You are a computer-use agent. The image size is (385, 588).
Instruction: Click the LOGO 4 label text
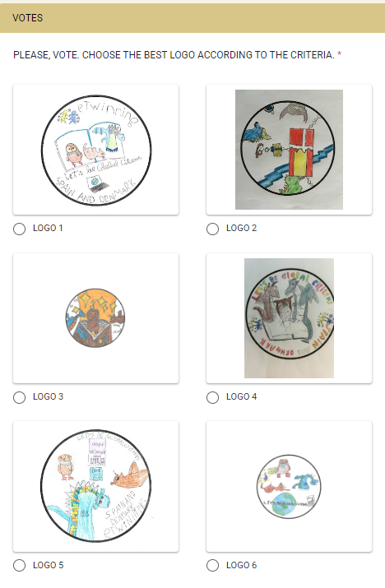[241, 396]
